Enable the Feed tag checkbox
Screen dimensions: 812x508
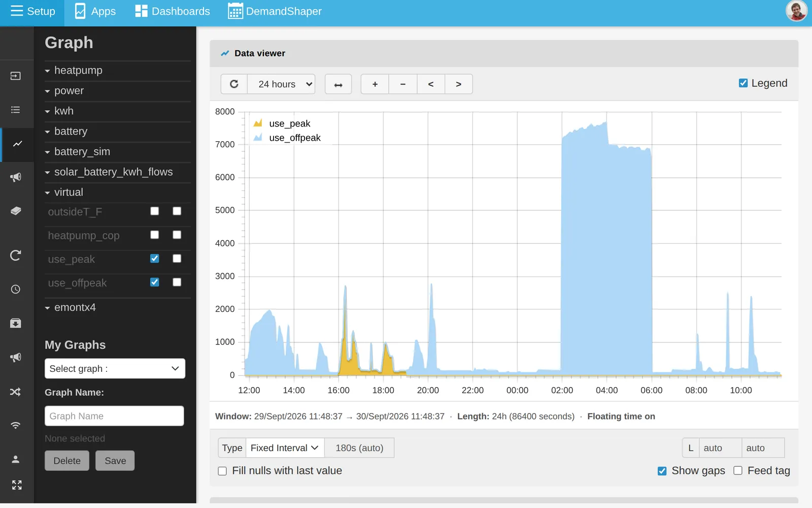click(x=738, y=471)
